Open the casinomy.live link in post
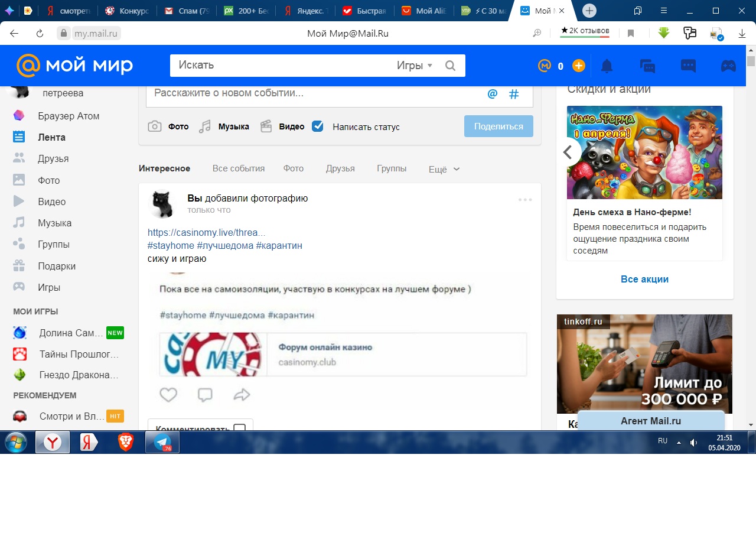The image size is (756, 539). click(x=207, y=232)
